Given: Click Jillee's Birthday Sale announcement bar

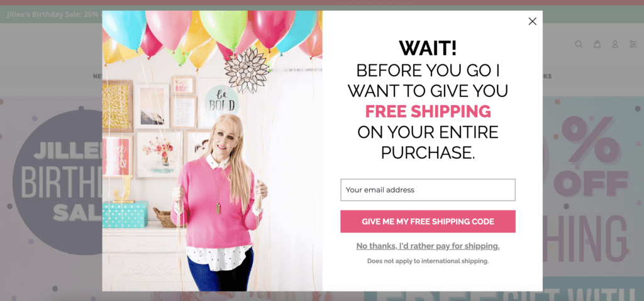Looking at the screenshot, I should point(53,14).
